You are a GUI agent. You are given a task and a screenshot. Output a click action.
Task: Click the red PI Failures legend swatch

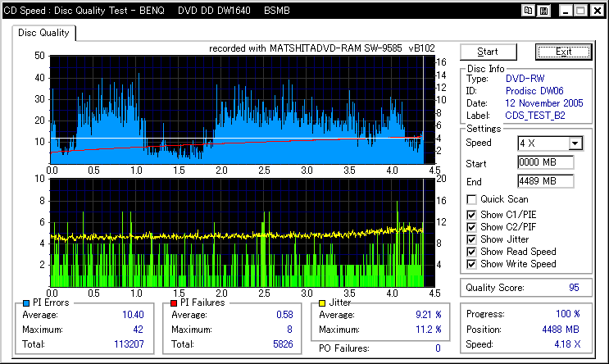(x=174, y=303)
